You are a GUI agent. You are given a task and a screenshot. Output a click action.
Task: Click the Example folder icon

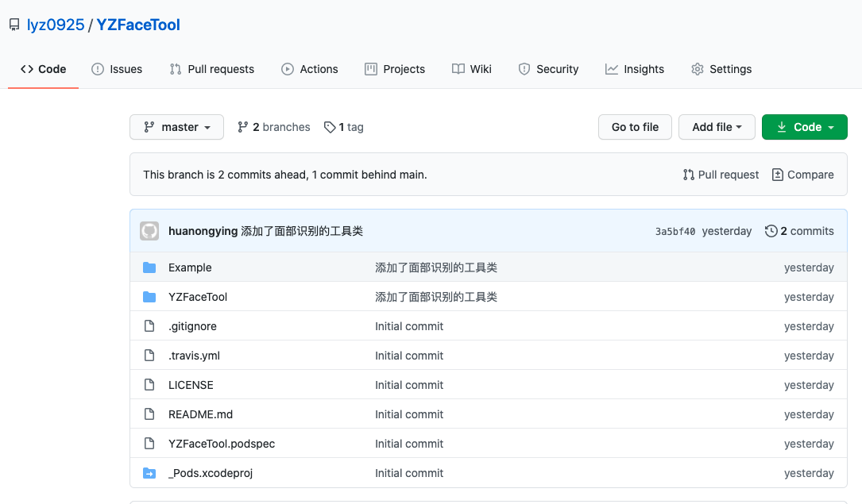149,267
